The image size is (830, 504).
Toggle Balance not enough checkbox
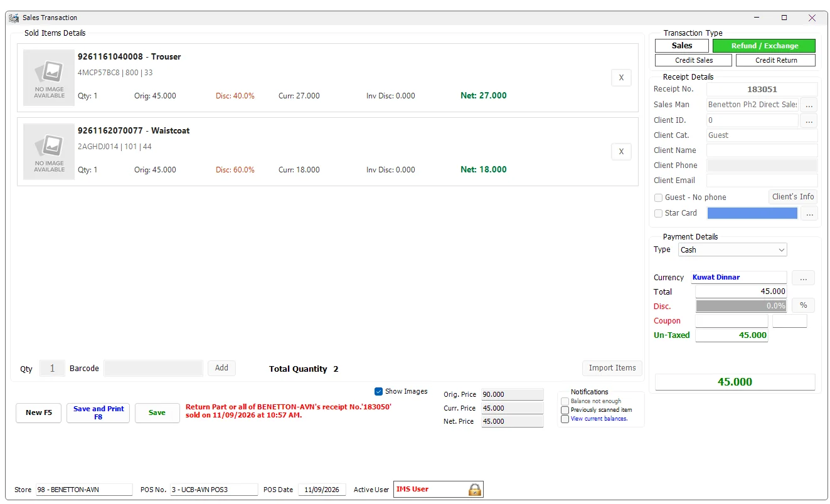565,401
